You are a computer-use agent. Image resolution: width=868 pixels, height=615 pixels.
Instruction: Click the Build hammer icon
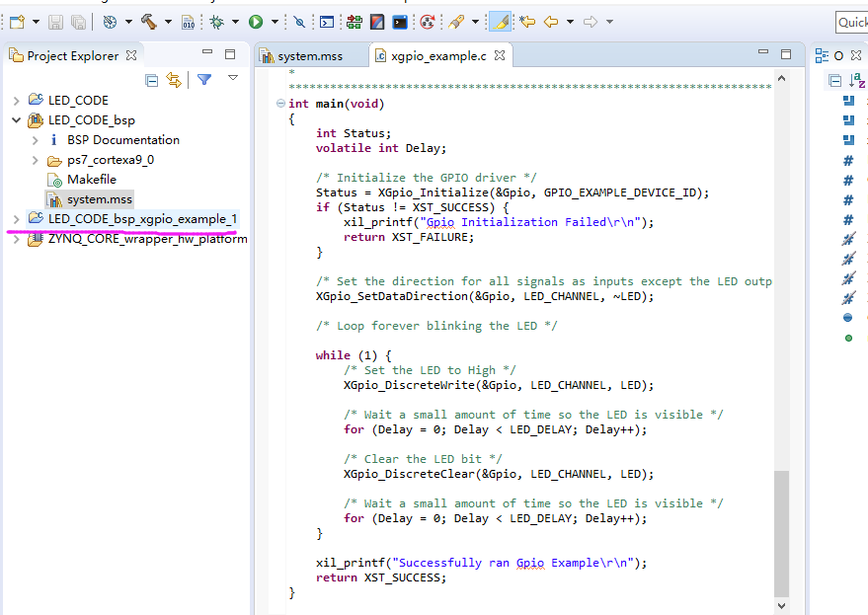pyautogui.click(x=148, y=22)
